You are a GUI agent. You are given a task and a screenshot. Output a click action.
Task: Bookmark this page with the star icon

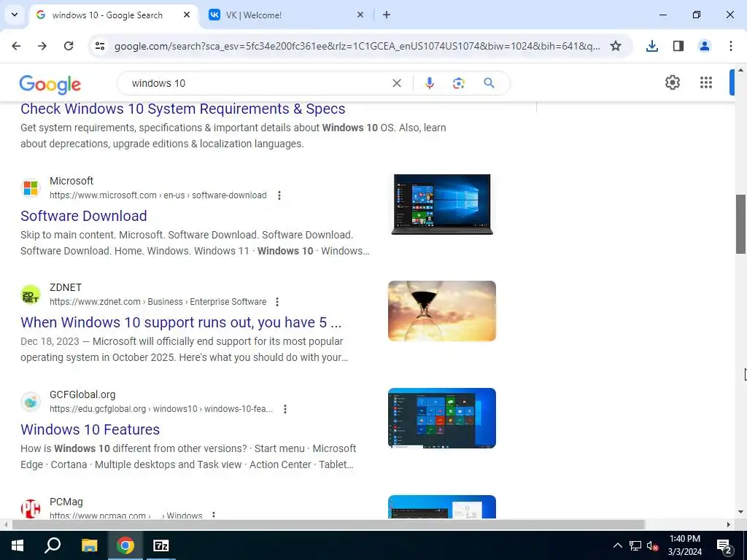point(616,46)
